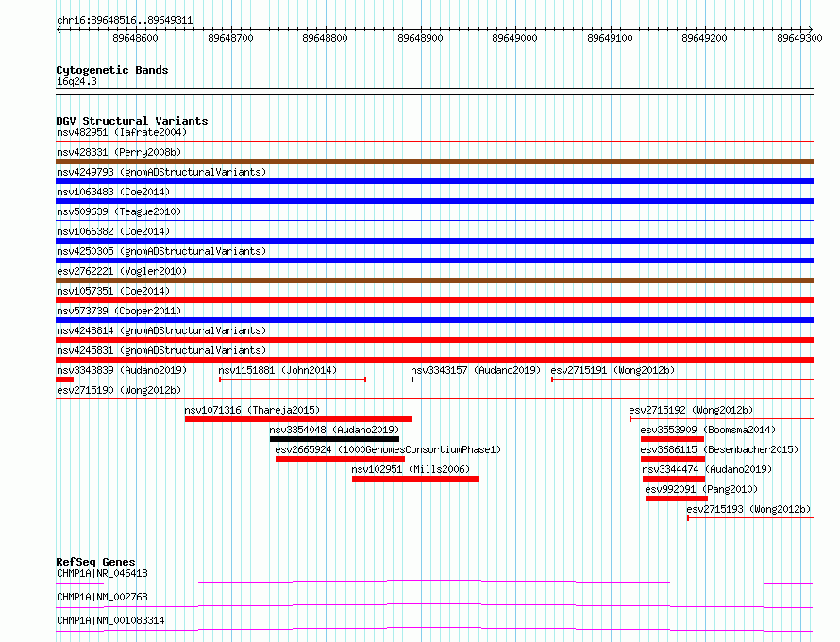840x642 pixels.
Task: Click the Cytogenetic Bands track heading
Action: click(112, 70)
